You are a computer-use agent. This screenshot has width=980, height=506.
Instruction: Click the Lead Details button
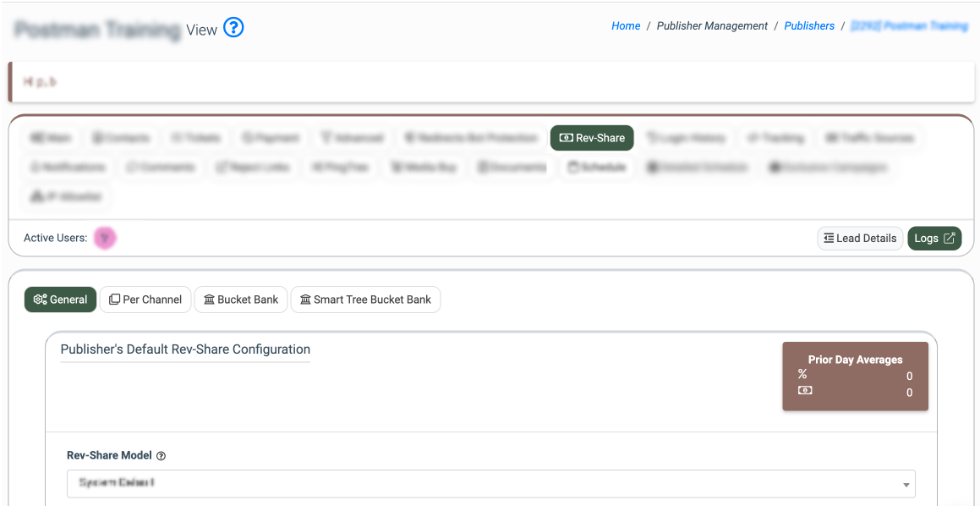pyautogui.click(x=860, y=239)
